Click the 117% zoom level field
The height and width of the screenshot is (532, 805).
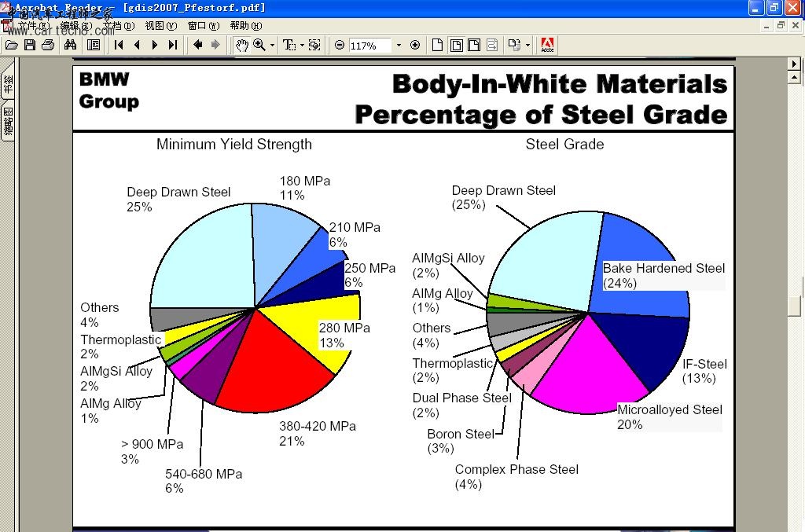click(x=369, y=46)
